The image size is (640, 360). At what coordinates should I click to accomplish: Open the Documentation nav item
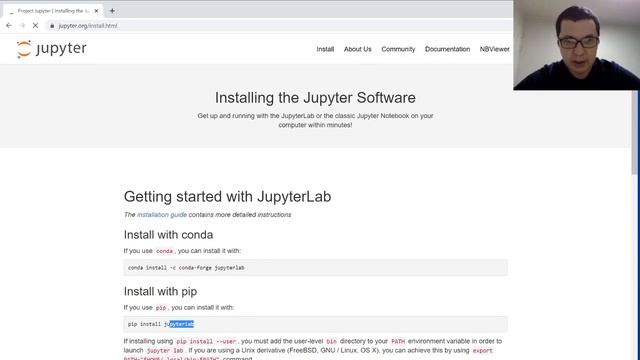[x=447, y=49]
